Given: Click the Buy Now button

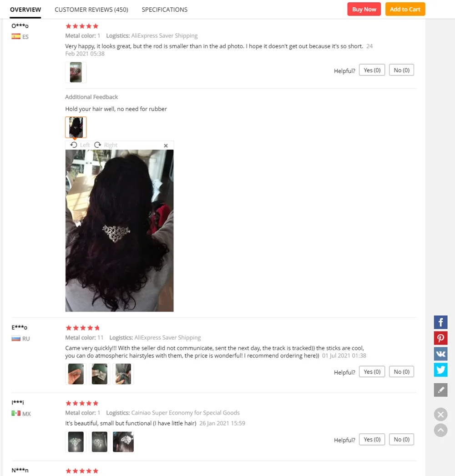Looking at the screenshot, I should [364, 9].
